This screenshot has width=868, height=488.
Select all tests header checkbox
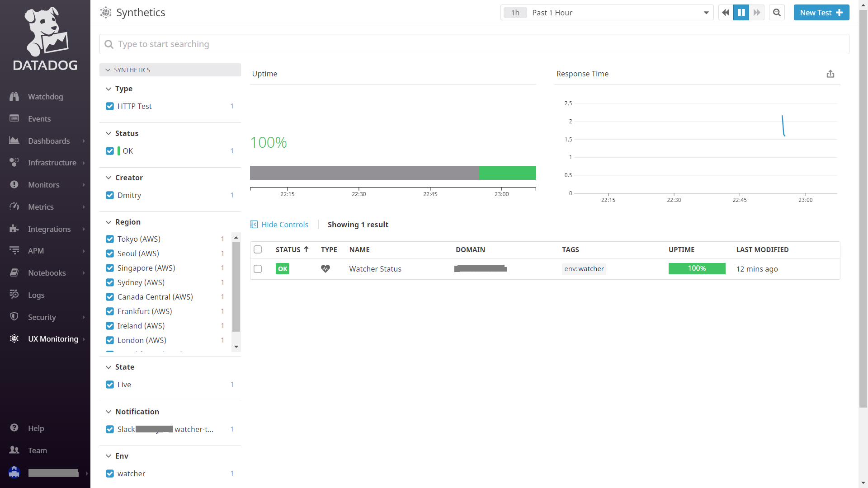(x=258, y=249)
